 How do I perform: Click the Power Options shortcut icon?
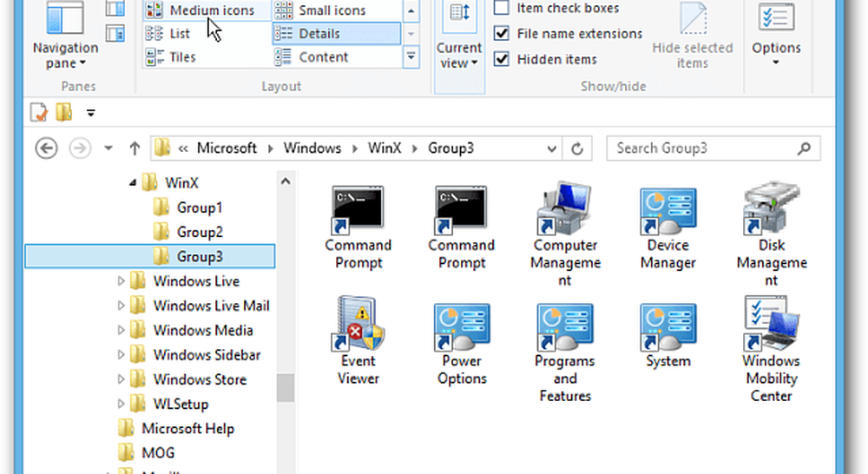[x=462, y=327]
